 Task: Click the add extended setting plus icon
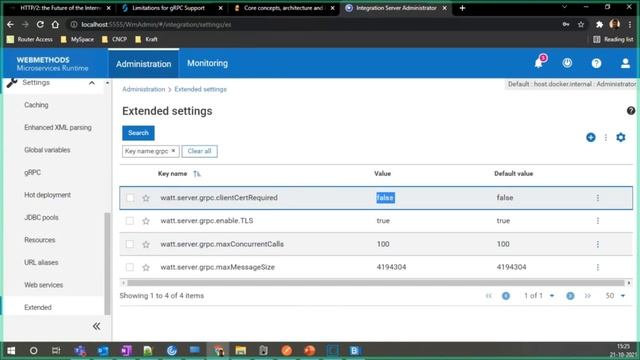click(x=591, y=138)
